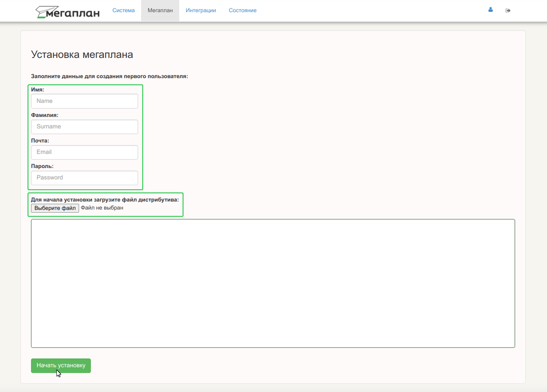Viewport: 547px width, 392px height.
Task: Click into the Password field
Action: click(85, 177)
